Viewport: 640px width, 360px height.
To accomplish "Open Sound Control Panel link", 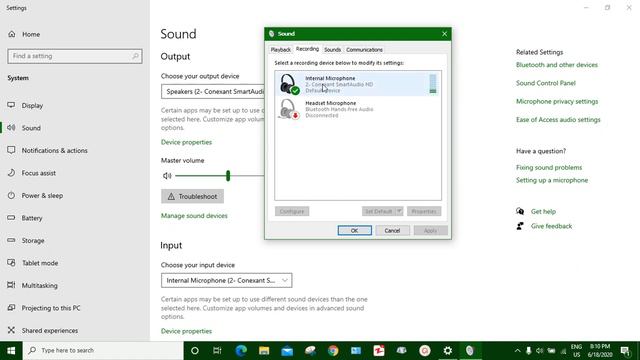I will [546, 83].
